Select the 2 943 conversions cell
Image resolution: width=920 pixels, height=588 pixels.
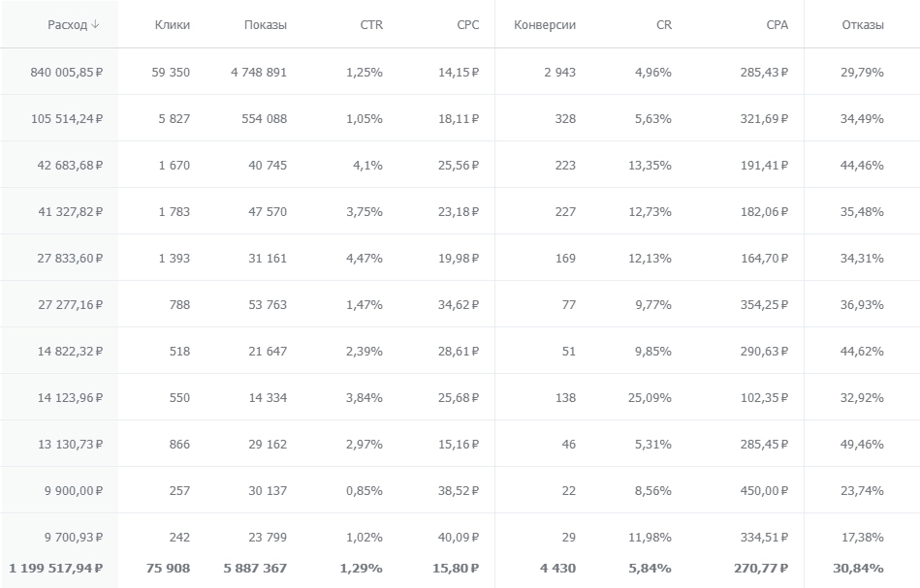point(559,72)
